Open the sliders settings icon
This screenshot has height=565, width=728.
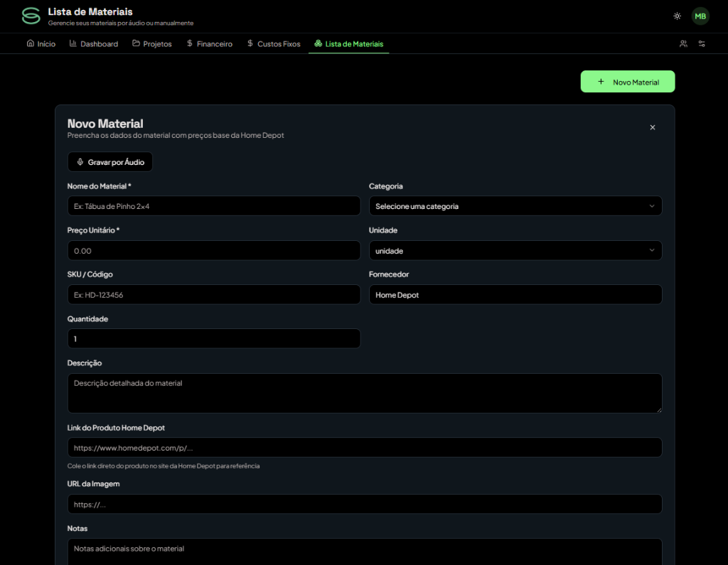702,43
